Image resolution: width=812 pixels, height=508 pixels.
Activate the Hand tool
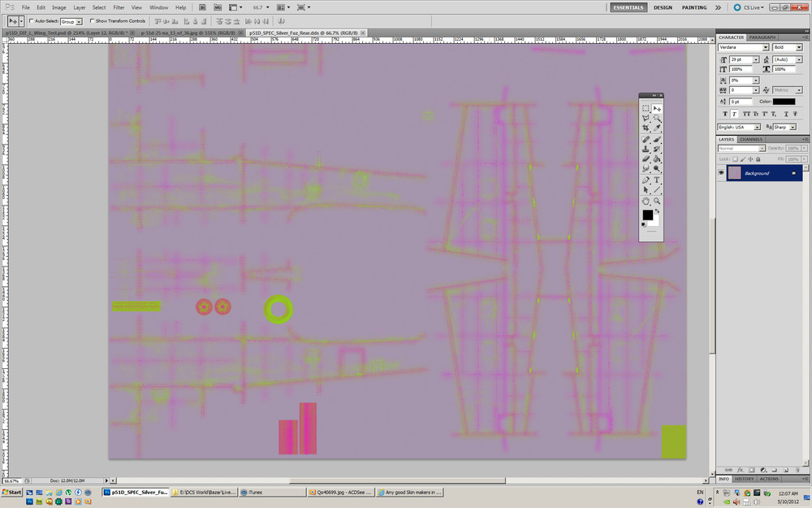[x=646, y=201]
